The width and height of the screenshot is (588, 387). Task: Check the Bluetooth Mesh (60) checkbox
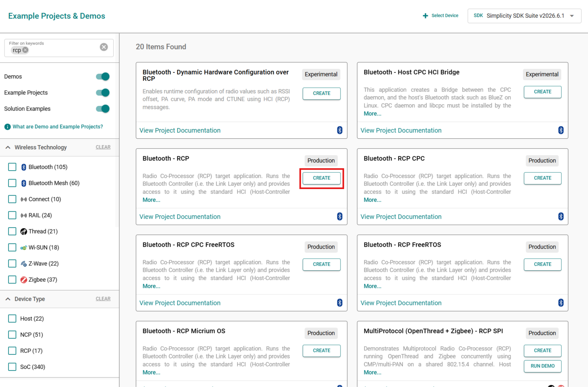click(12, 183)
